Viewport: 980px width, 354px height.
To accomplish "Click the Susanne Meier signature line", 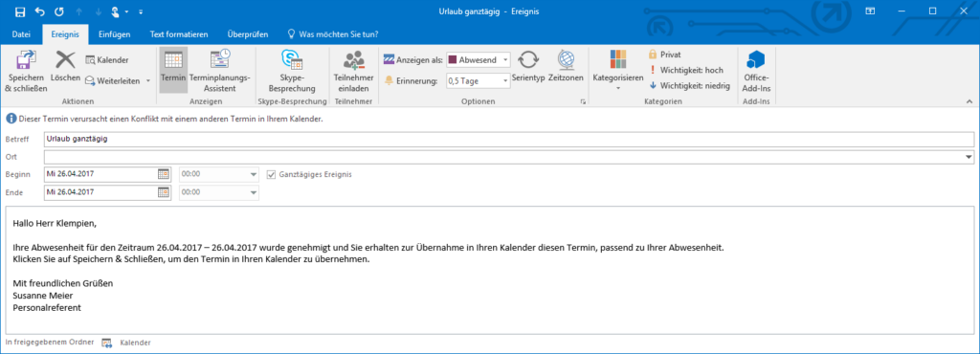I will point(42,296).
